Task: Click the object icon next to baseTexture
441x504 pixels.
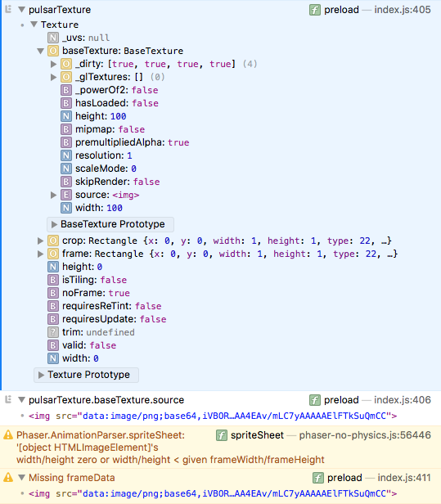Action: 53,51
